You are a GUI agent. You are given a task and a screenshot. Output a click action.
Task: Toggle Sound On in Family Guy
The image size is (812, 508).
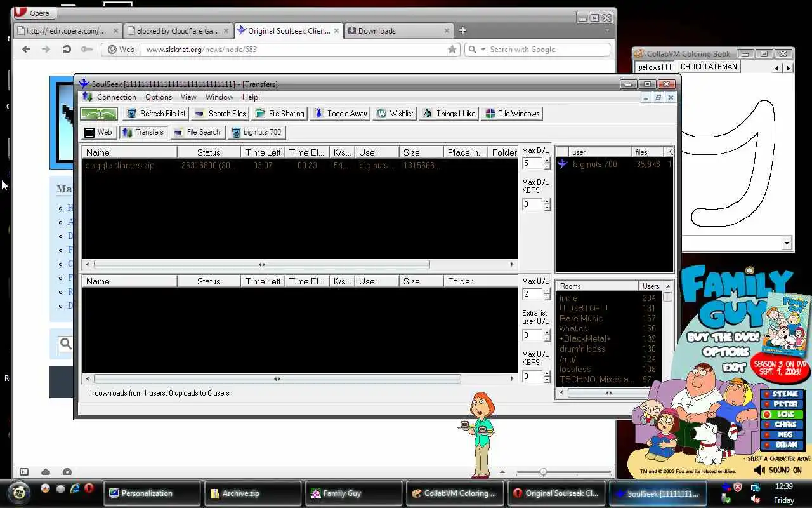pos(778,470)
